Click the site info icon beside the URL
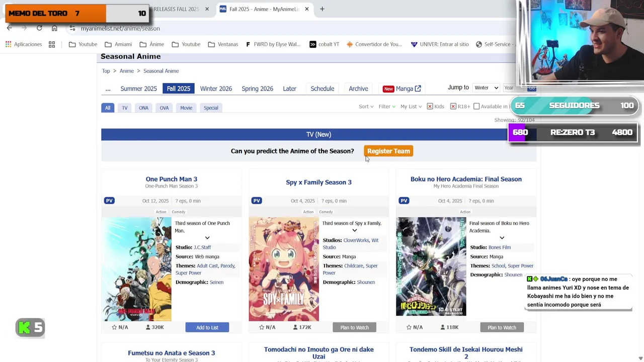 [x=72, y=28]
